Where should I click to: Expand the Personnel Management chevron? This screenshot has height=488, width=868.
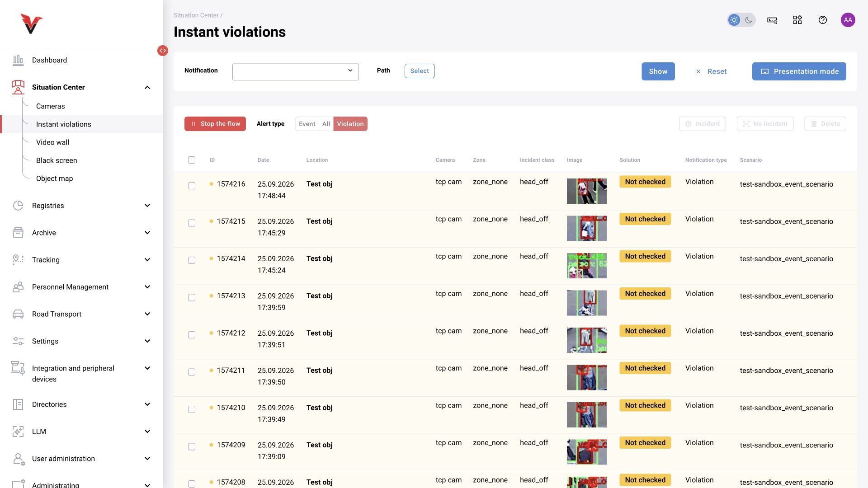(147, 287)
